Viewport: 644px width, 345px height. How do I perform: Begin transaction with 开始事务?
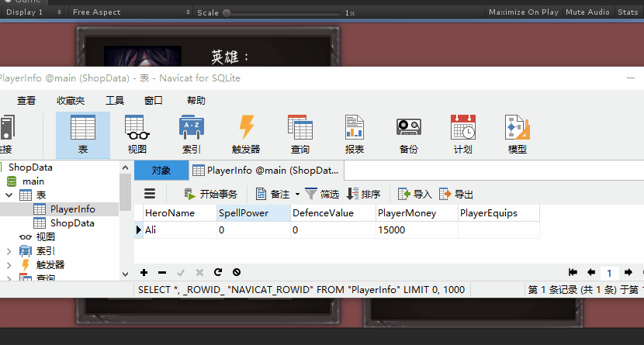pos(210,194)
